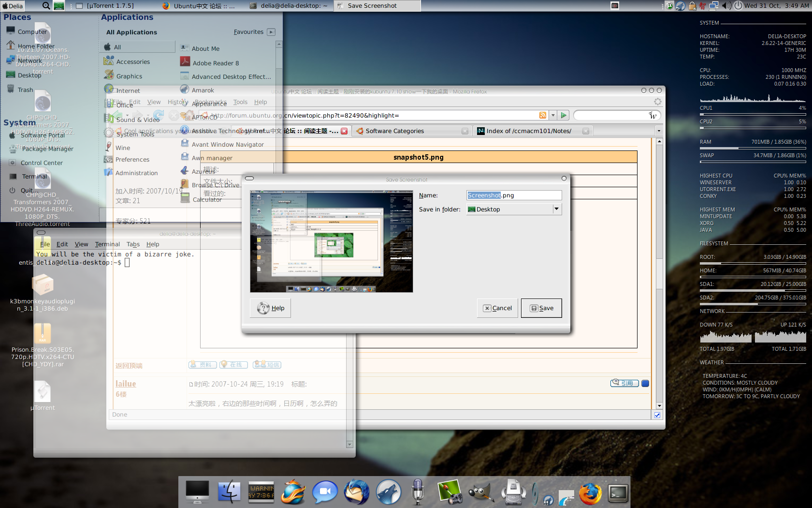
Task: Expand the Firefox URL history dropdown arrow
Action: point(553,115)
